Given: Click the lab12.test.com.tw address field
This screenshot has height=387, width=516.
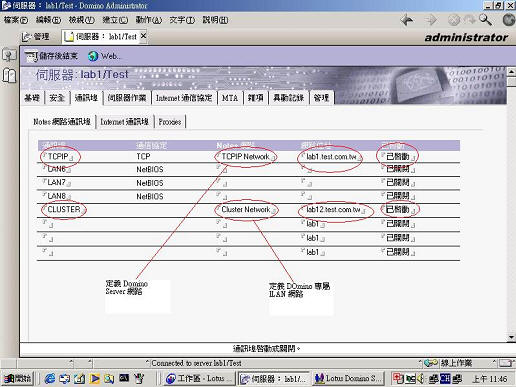Looking at the screenshot, I should [x=333, y=210].
